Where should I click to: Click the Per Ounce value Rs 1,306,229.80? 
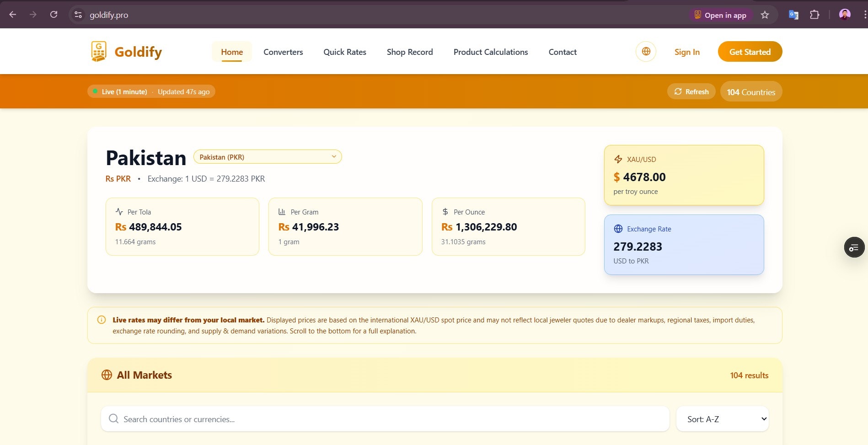[479, 227]
